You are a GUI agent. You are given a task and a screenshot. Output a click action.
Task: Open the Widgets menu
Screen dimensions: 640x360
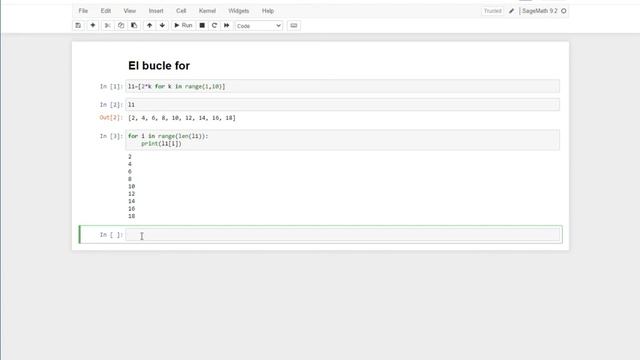pos(239,11)
